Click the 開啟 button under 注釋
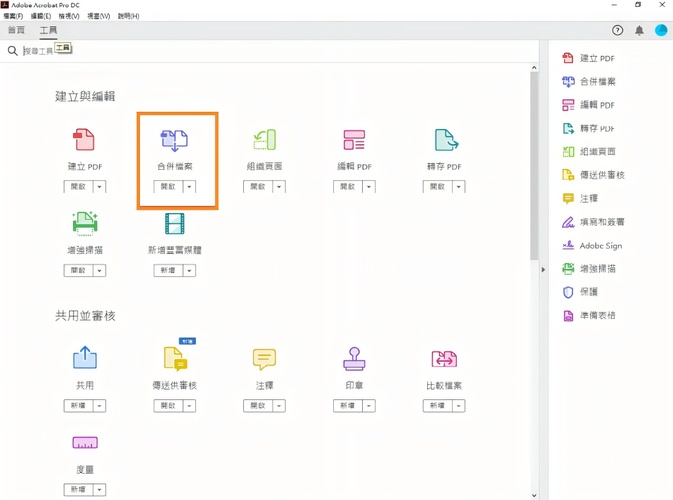The image size is (673, 500). (x=258, y=406)
